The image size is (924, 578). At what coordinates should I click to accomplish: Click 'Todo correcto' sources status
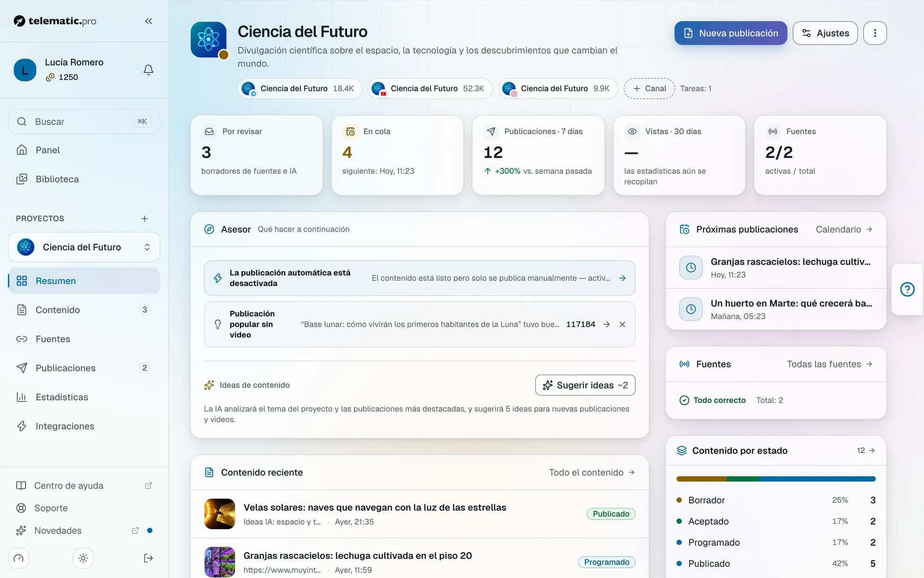pyautogui.click(x=712, y=400)
